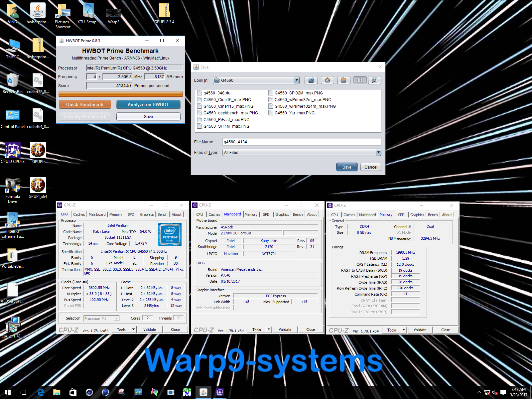
Task: Select the Intel(R) Extreme Tuning desktop icon
Action: (13, 225)
